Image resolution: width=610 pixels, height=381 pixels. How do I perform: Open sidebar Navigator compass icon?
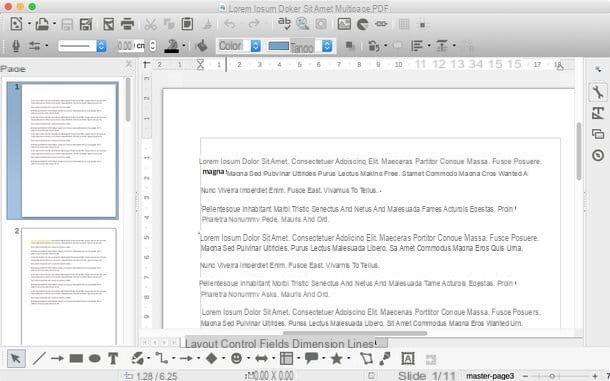tap(598, 155)
